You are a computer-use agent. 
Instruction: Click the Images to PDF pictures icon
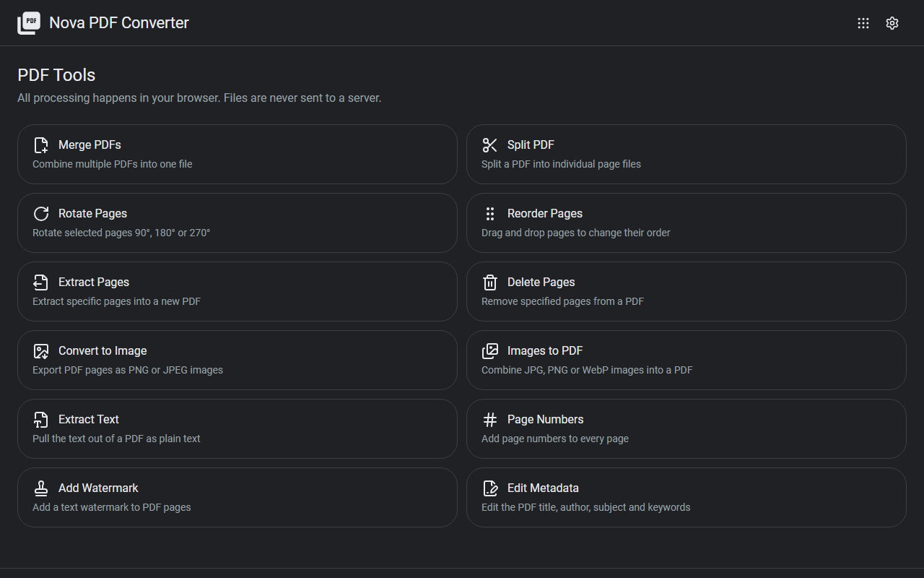(490, 351)
